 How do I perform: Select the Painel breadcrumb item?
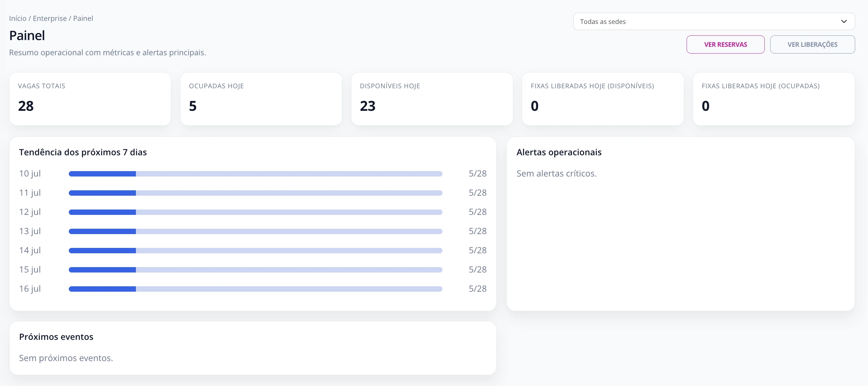(83, 18)
